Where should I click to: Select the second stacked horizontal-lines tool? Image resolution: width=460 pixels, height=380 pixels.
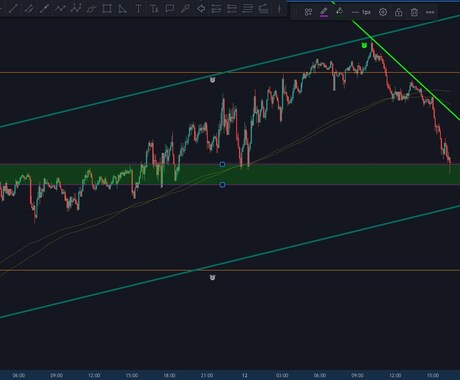[232, 9]
